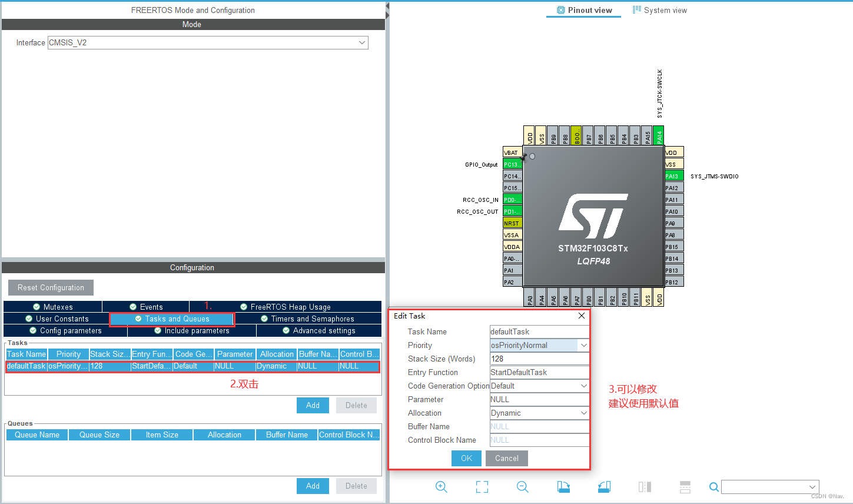Viewport: 853px width, 504px height.
Task: Close the Edit Task dialog
Action: tap(582, 316)
